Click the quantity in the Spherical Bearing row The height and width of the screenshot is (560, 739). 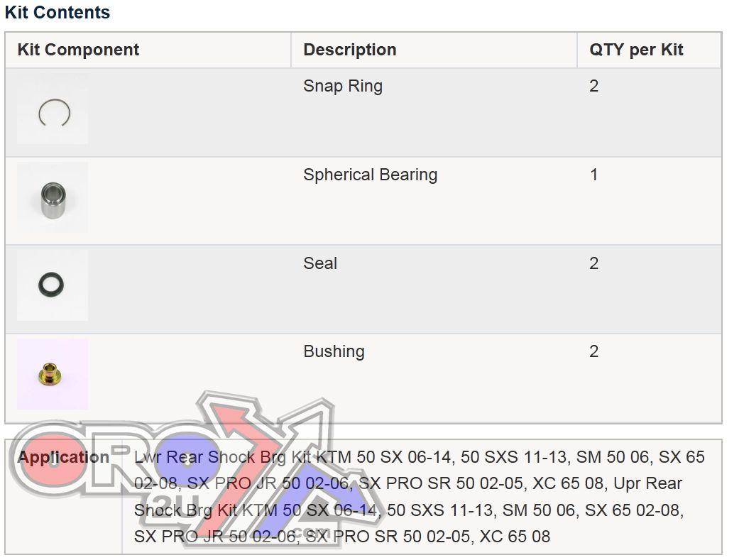594,175
